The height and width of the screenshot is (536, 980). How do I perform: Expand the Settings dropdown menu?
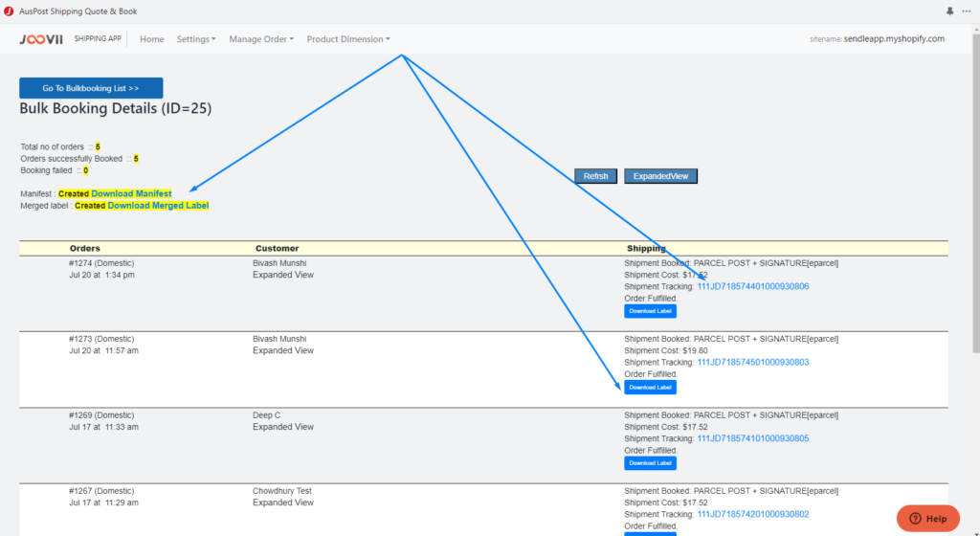pos(195,38)
